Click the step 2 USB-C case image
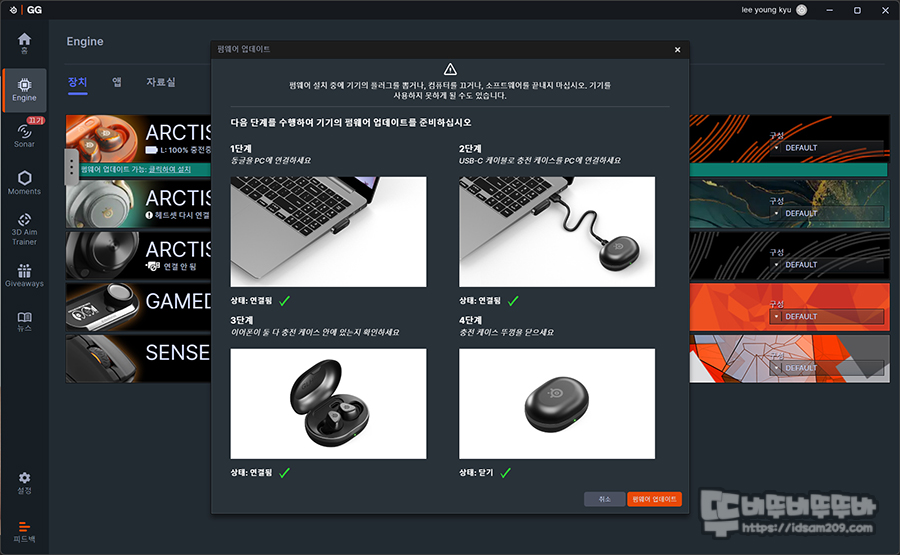 pyautogui.click(x=557, y=231)
